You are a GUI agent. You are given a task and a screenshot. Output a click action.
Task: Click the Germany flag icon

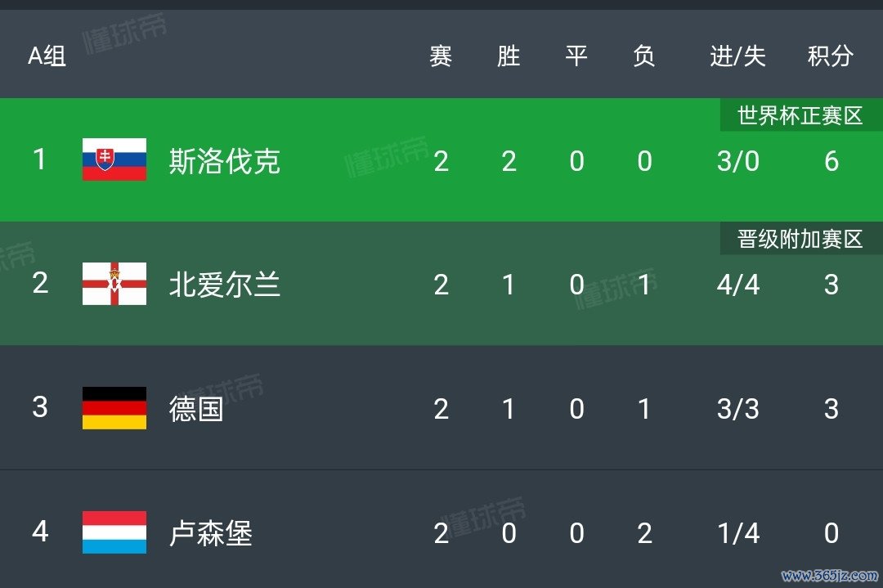click(114, 408)
